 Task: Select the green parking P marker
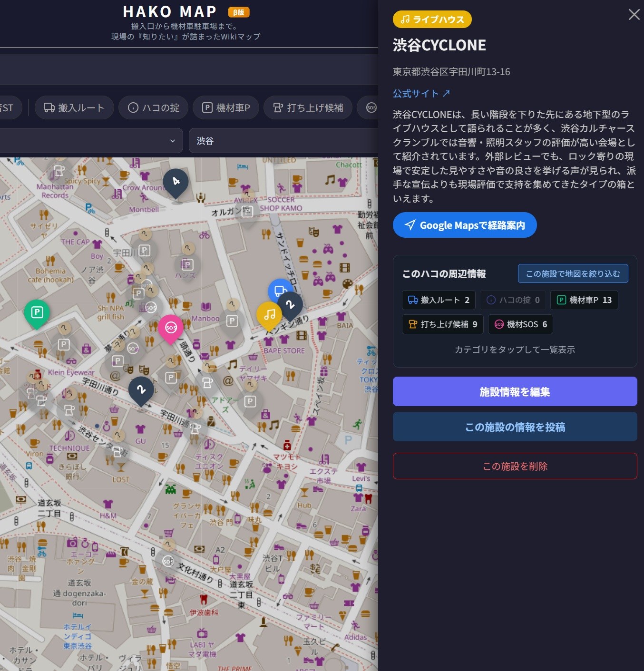coord(37,313)
